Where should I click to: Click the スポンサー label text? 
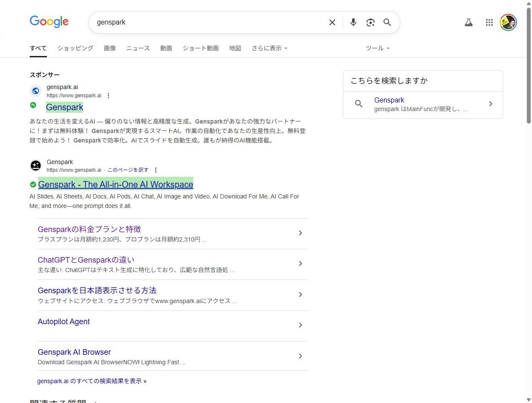pyautogui.click(x=44, y=75)
